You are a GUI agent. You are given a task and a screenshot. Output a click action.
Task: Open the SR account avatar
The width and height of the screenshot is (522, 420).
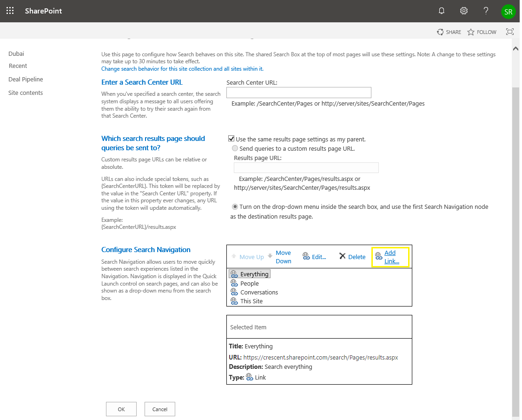point(509,12)
